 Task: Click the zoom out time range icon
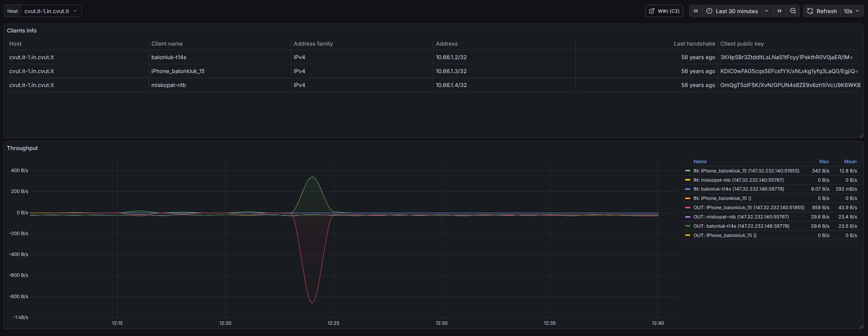coord(793,11)
